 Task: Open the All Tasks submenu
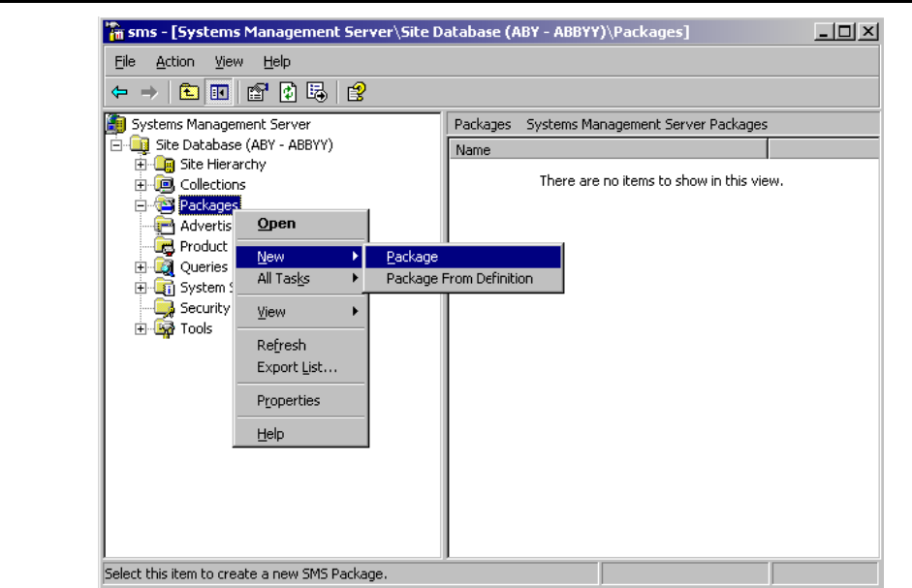[x=300, y=279]
